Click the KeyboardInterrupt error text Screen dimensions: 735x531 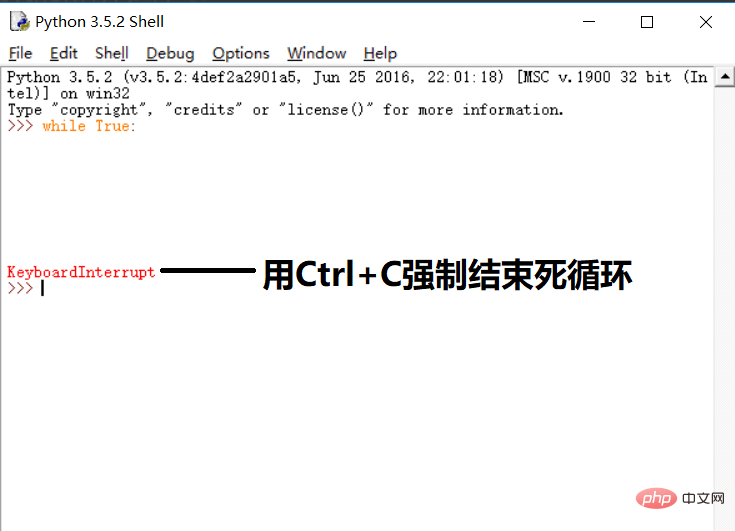coord(81,272)
